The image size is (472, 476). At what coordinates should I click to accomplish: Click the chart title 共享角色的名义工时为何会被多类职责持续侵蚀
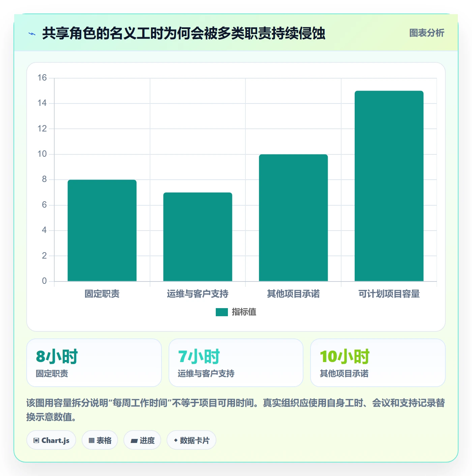pos(184,33)
